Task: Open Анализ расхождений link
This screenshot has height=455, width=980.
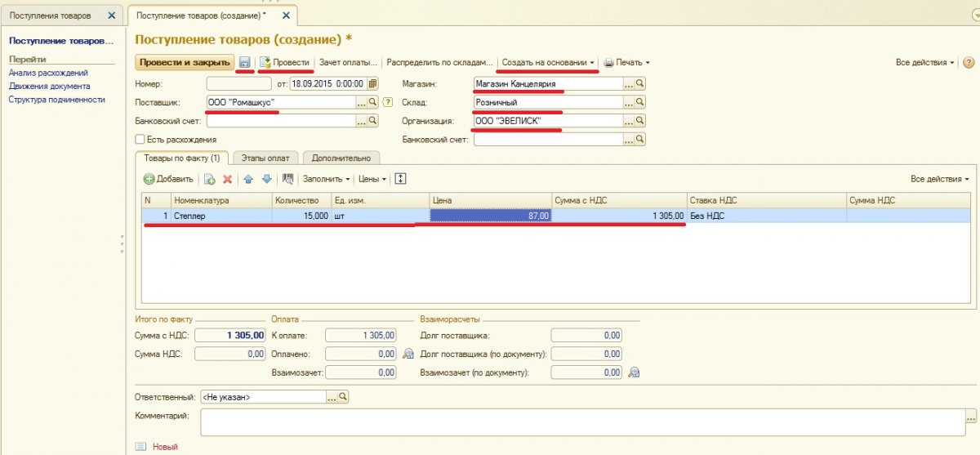Action: coord(48,73)
